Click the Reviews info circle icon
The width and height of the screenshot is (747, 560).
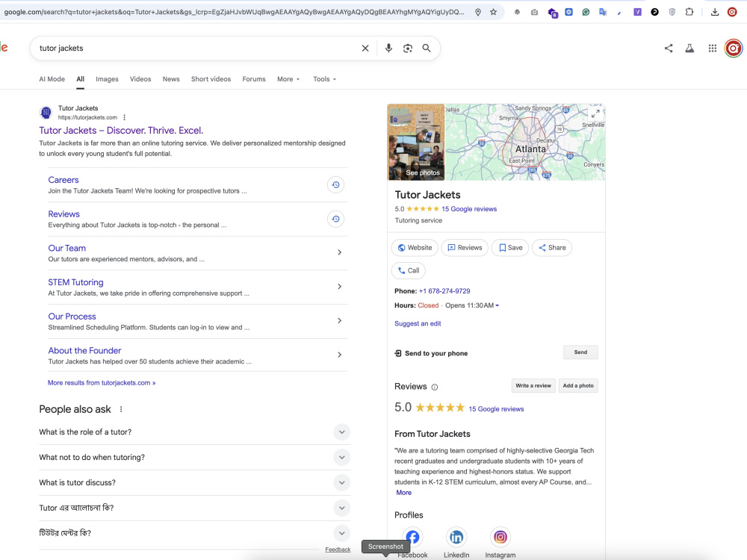coord(435,387)
